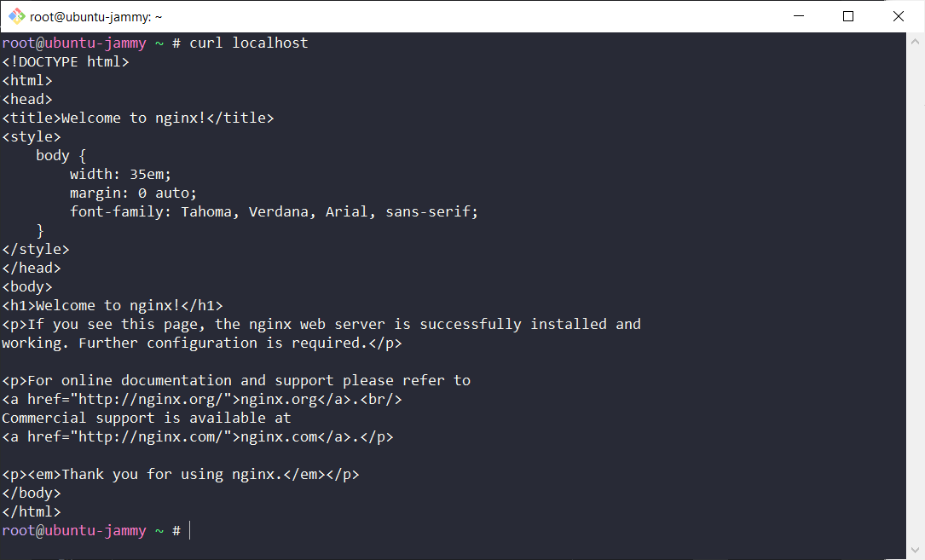Maximize the terminal window
The width and height of the screenshot is (925, 560).
pyautogui.click(x=848, y=15)
